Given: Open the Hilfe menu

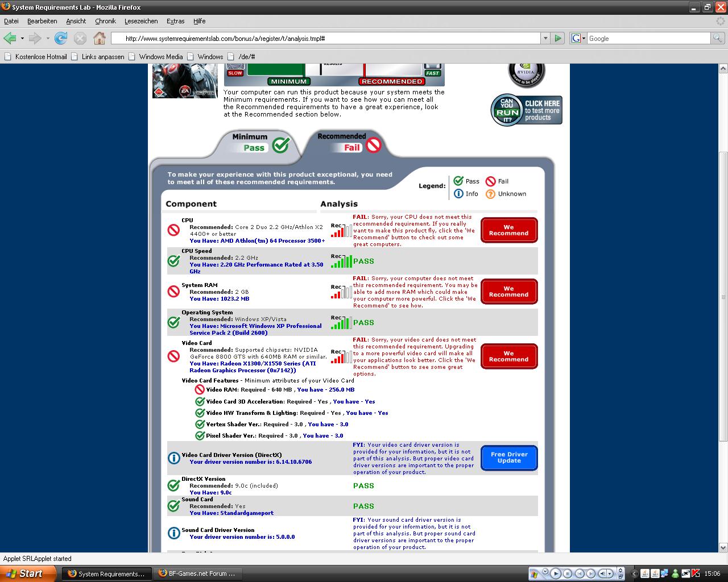Looking at the screenshot, I should pyautogui.click(x=199, y=21).
